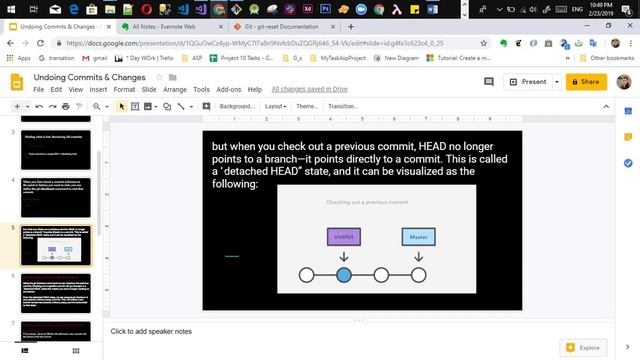Image resolution: width=640 pixels, height=360 pixels.
Task: Open the Zoom level dropdown arrow
Action: (107, 107)
